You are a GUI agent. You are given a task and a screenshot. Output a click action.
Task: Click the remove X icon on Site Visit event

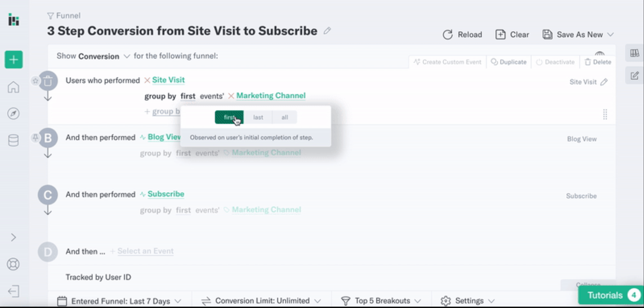pos(147,80)
